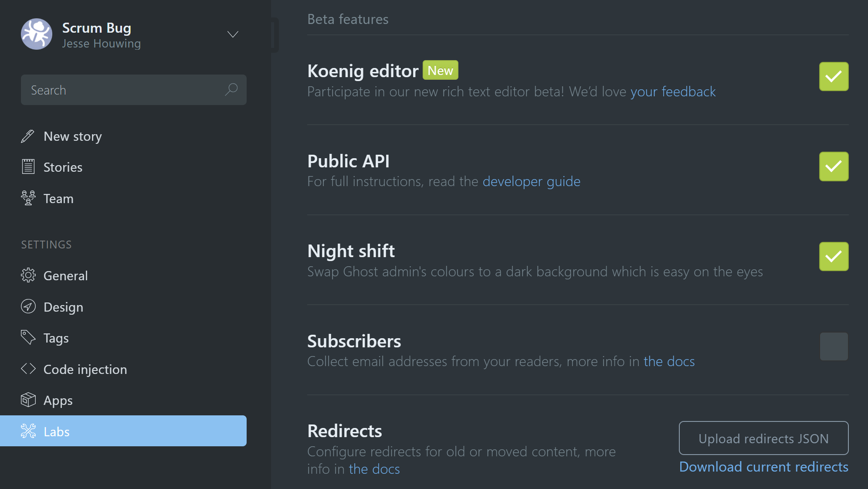Click the Apps box icon

pos(28,400)
